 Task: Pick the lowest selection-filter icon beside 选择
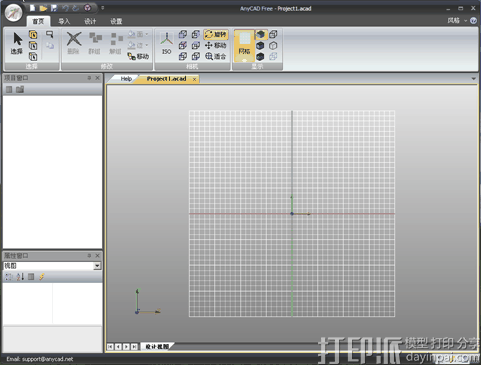click(33, 56)
